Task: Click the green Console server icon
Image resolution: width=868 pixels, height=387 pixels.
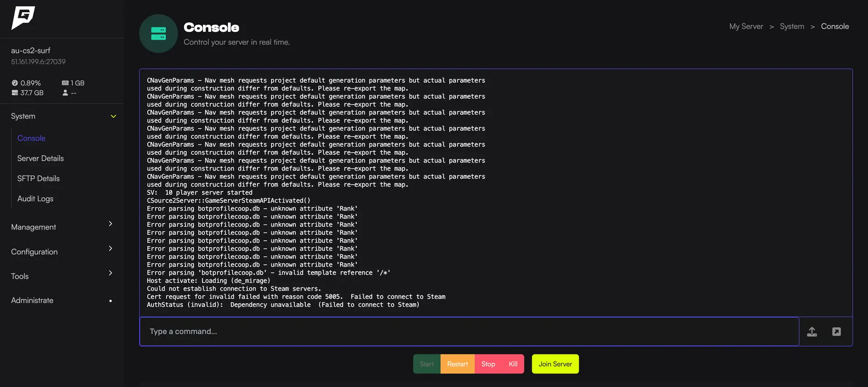Action: coord(158,33)
